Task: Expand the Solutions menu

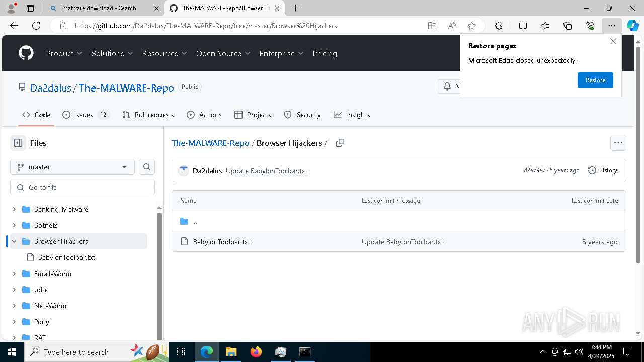Action: [112, 53]
